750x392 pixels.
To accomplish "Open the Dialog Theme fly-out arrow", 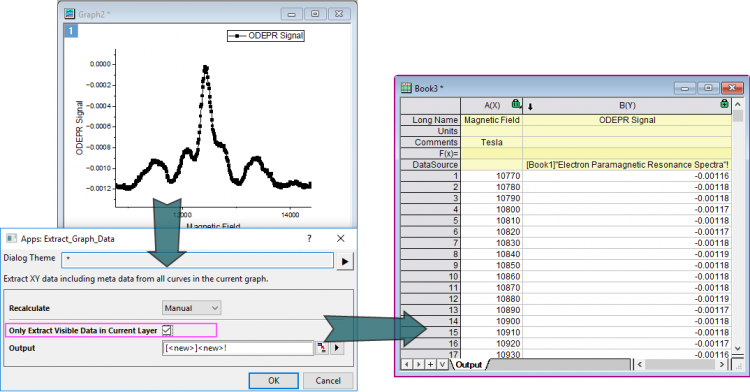I will click(x=345, y=261).
